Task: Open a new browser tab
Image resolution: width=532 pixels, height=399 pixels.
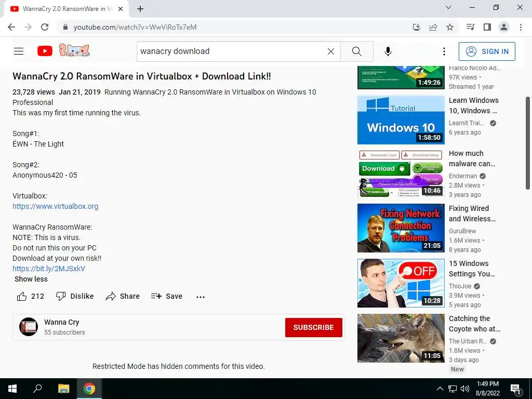Action: point(140,9)
